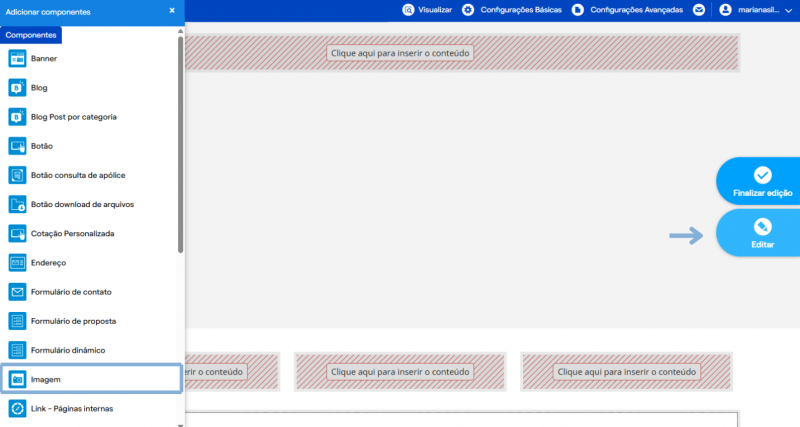This screenshot has width=800, height=427.
Task: Click the Editar button
Action: tap(760, 233)
